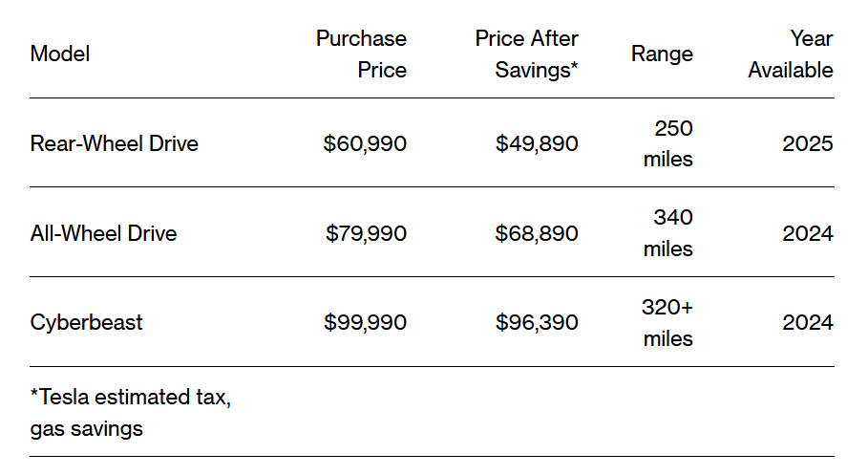Click the $99,990 purchase price
868x476 pixels.
(365, 322)
